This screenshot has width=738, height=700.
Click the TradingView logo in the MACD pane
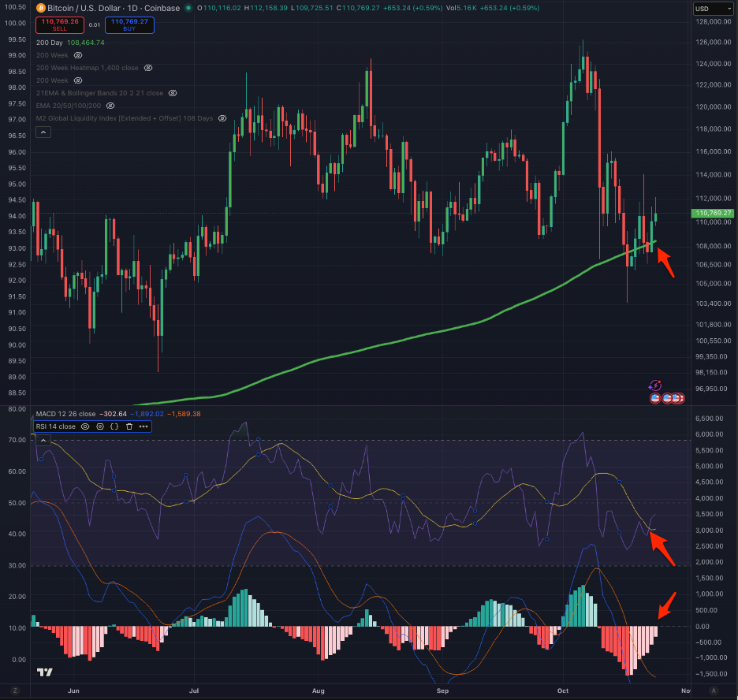point(45,672)
